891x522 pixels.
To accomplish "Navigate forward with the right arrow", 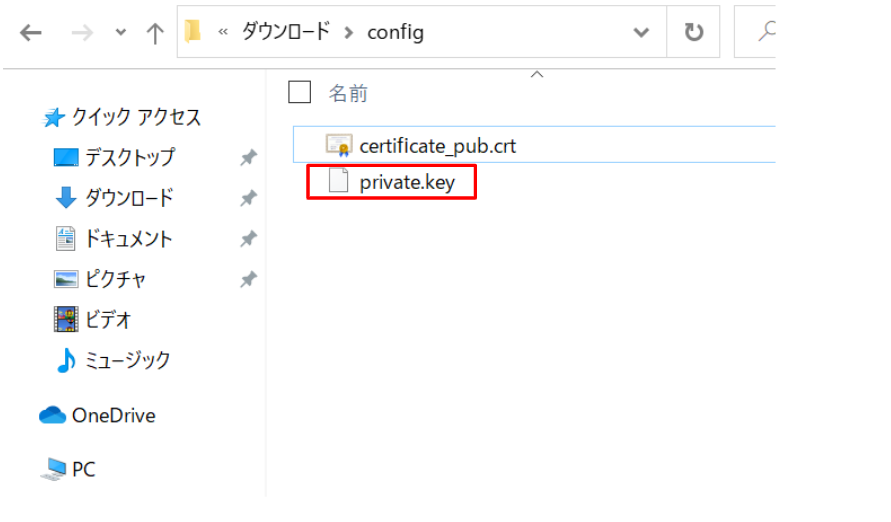I will click(82, 33).
